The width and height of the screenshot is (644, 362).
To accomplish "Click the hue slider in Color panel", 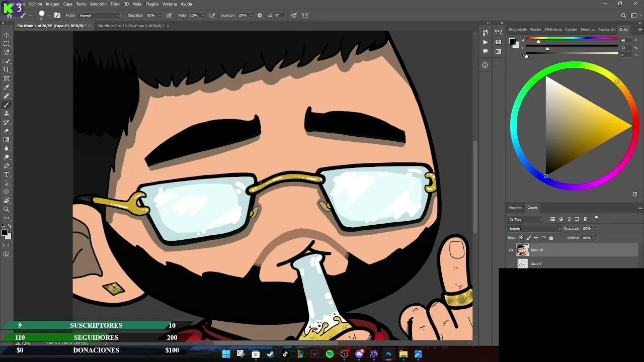I will click(572, 39).
